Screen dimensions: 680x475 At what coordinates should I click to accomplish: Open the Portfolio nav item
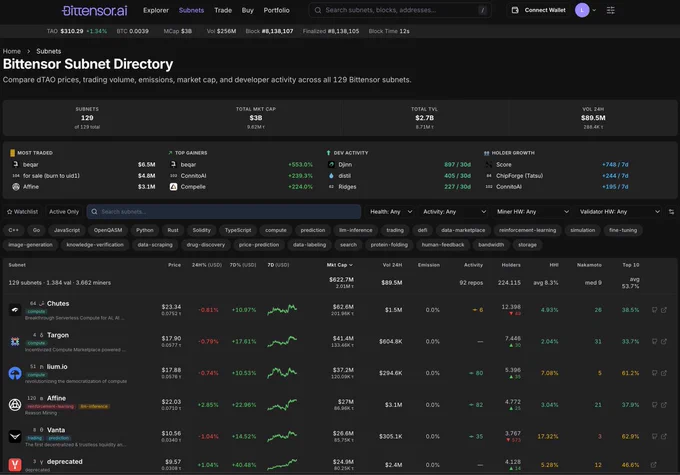coord(276,10)
